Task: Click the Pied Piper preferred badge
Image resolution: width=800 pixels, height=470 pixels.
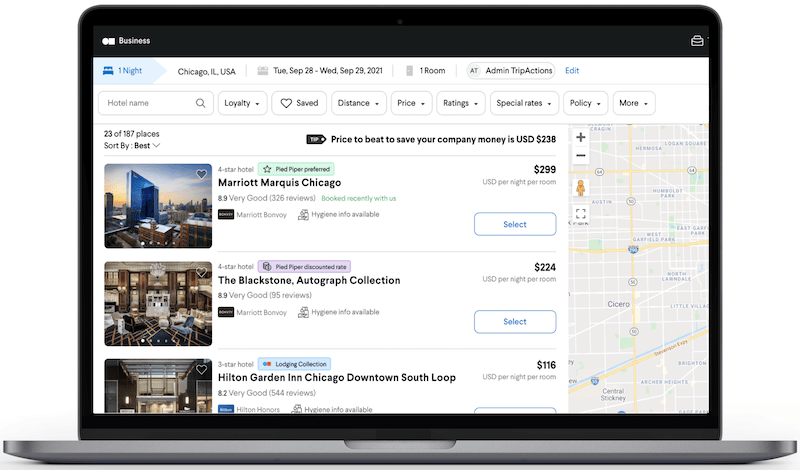Action: pos(296,169)
